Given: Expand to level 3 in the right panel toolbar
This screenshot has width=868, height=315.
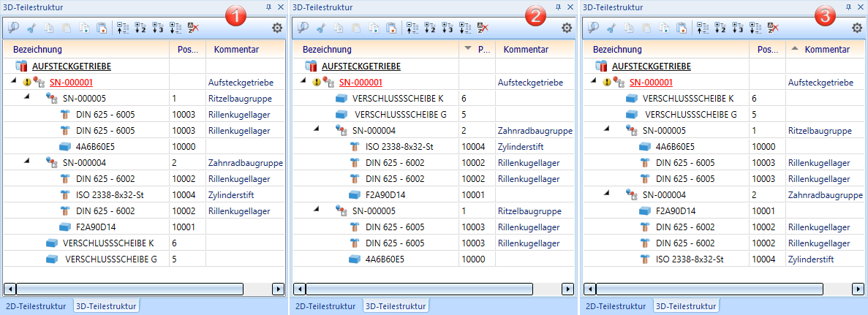Looking at the screenshot, I should tap(737, 28).
